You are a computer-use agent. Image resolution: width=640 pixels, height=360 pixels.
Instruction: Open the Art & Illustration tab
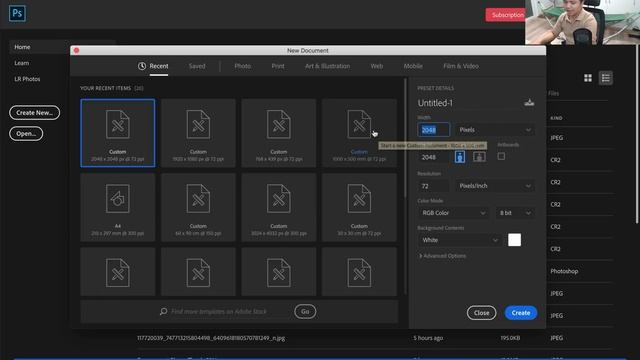327,66
